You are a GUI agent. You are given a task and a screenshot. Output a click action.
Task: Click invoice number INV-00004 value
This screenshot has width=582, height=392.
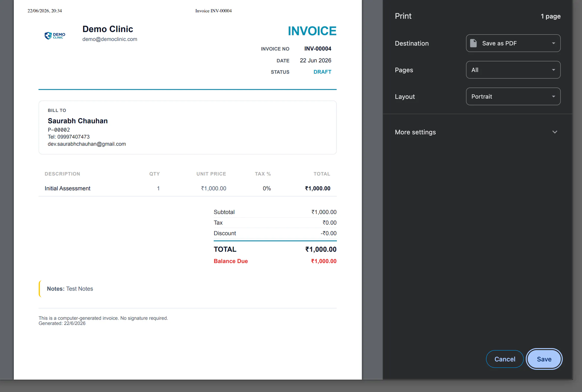[317, 49]
